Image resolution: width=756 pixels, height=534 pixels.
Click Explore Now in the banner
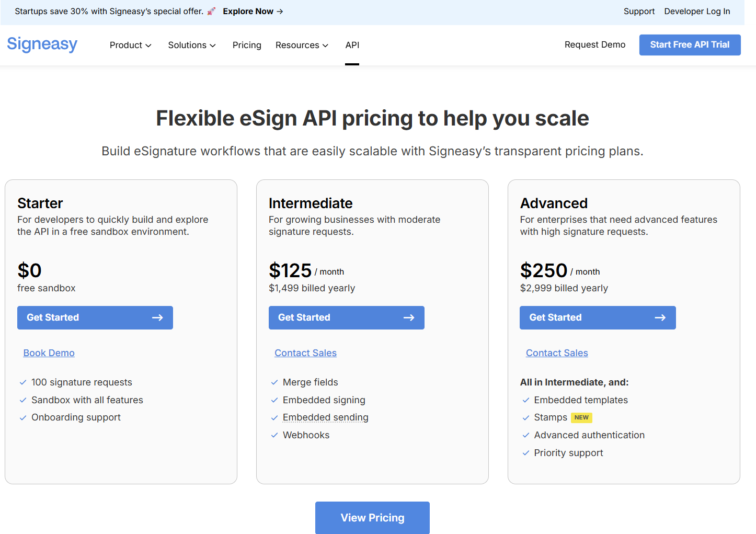tap(248, 11)
